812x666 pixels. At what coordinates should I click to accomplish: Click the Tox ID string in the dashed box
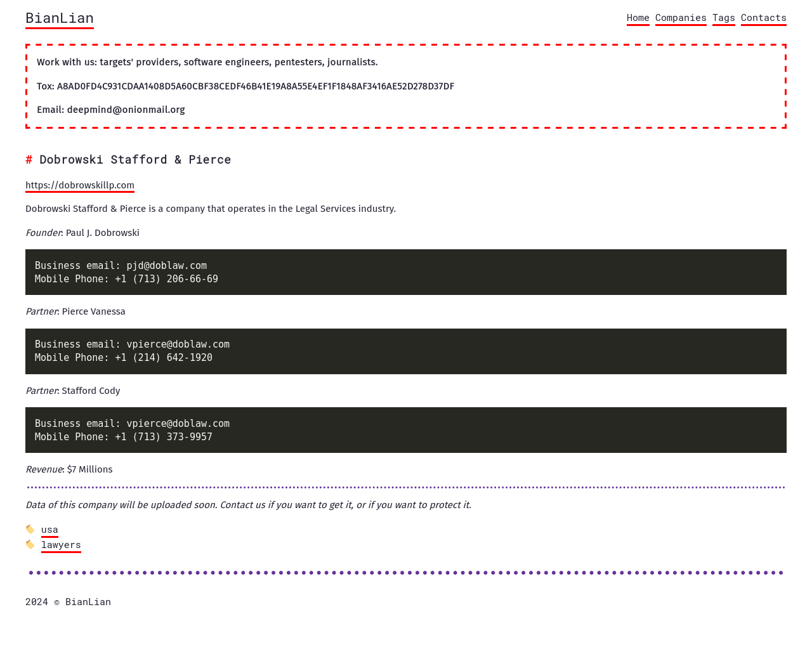[255, 86]
